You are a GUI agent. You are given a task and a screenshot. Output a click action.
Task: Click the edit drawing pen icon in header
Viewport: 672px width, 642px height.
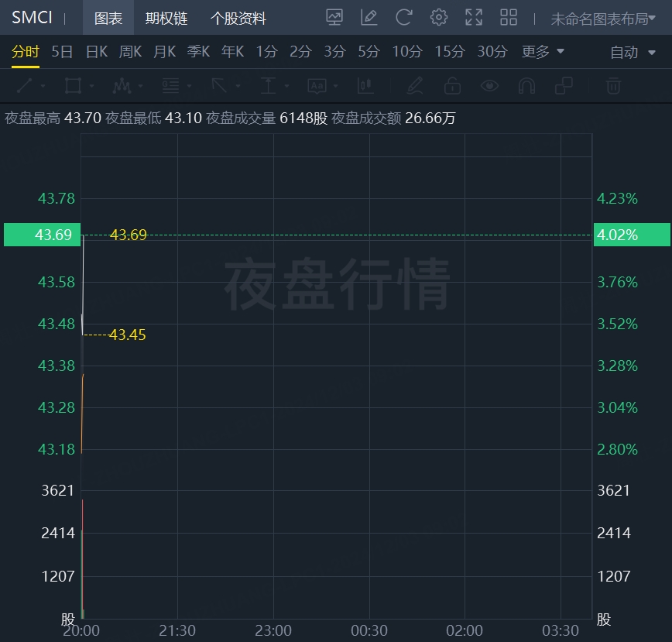[x=369, y=18]
